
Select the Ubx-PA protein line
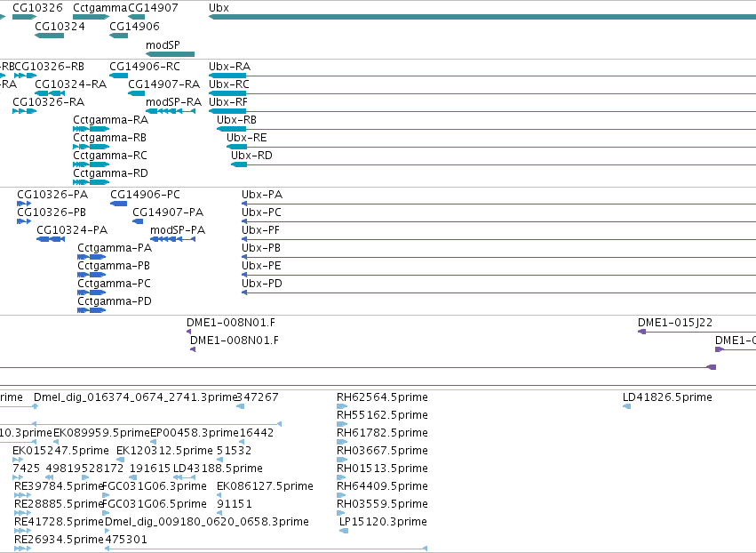(498, 204)
